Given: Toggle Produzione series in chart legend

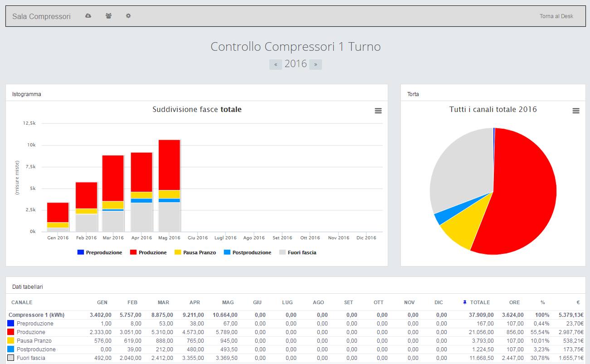Looking at the screenshot, I should coord(148,252).
